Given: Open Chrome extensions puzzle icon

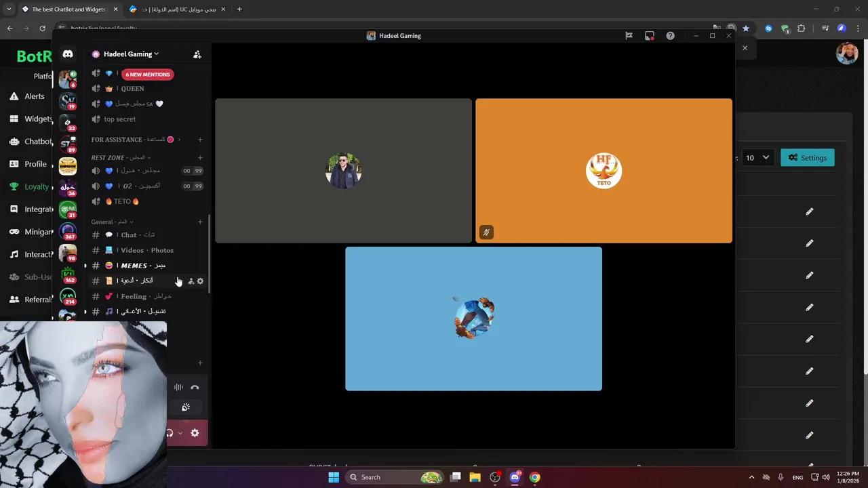Looking at the screenshot, I should click(802, 28).
